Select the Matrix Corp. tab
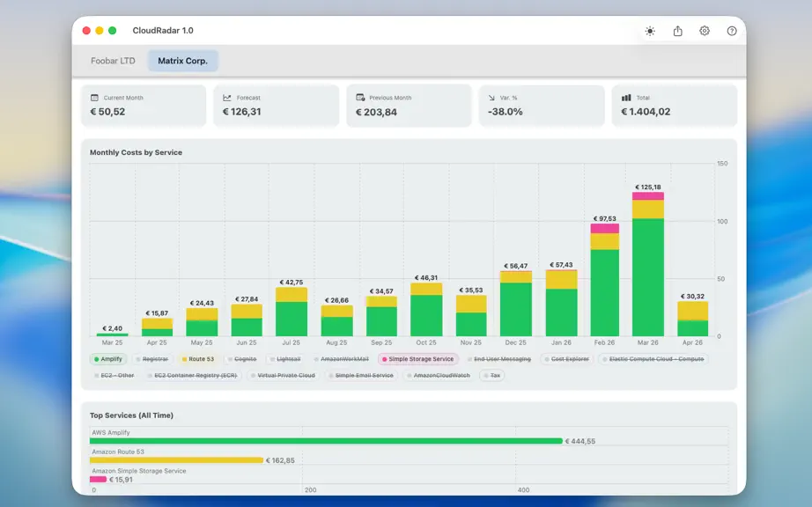Viewport: 812px width, 507px height. [183, 61]
